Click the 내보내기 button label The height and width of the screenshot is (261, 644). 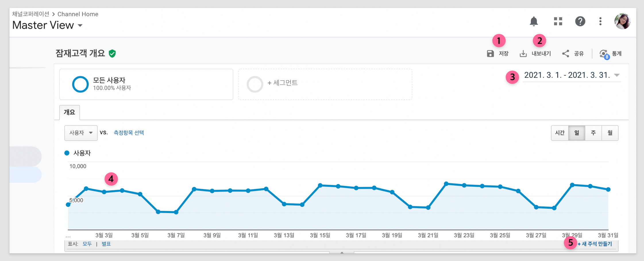pyautogui.click(x=541, y=54)
